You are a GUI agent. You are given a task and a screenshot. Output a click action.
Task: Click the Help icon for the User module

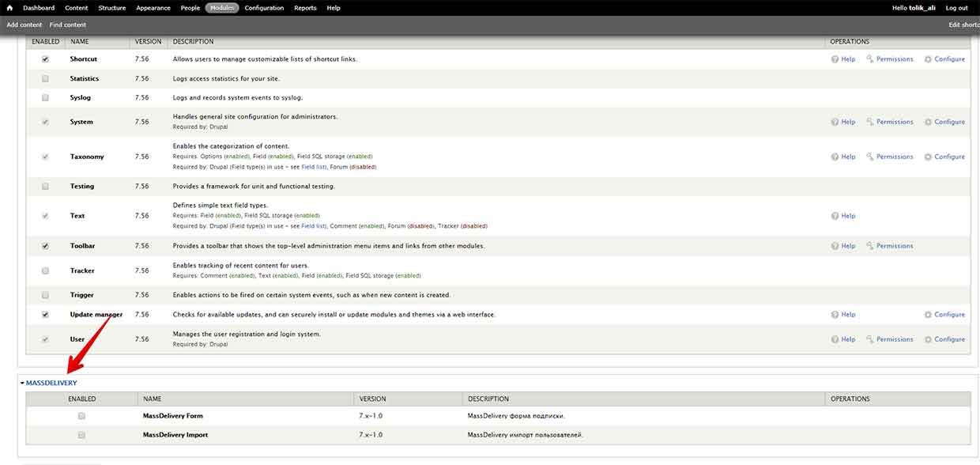(835, 339)
